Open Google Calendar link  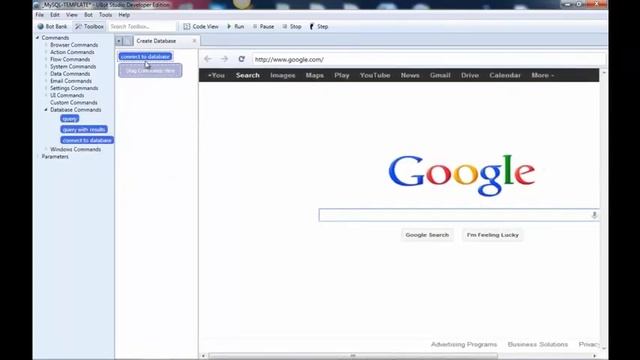[505, 76]
